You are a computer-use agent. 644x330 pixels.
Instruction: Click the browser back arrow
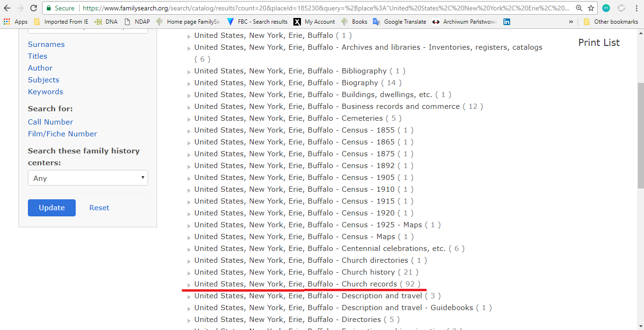(x=7, y=8)
